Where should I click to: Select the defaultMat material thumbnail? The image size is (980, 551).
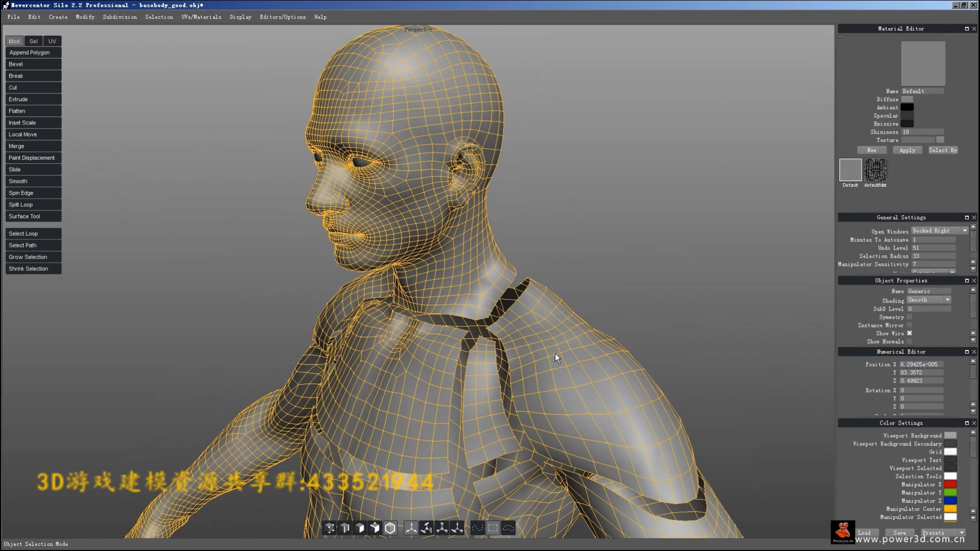(875, 170)
